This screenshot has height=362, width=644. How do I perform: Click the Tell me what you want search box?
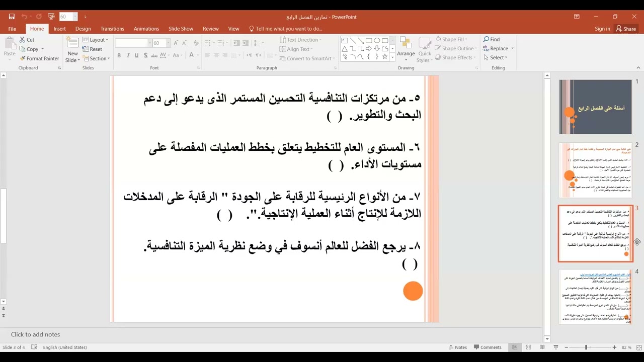tap(285, 29)
